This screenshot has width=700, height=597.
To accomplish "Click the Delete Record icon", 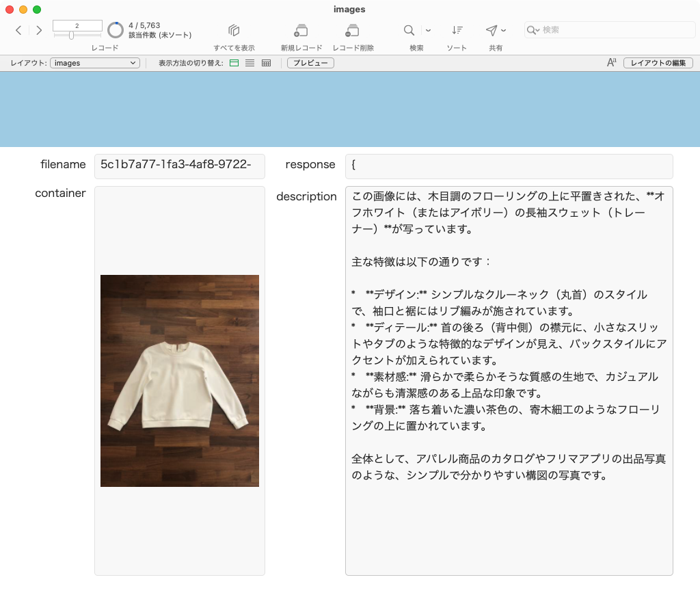I will tap(353, 30).
